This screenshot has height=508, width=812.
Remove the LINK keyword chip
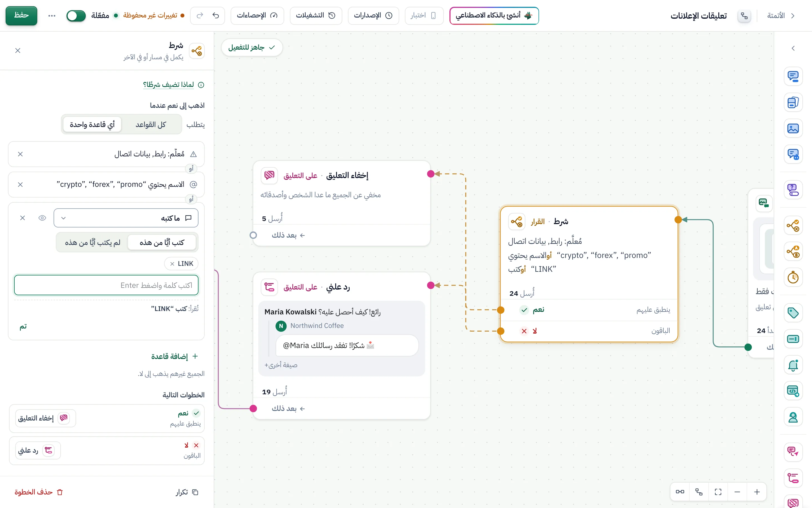[x=172, y=264]
